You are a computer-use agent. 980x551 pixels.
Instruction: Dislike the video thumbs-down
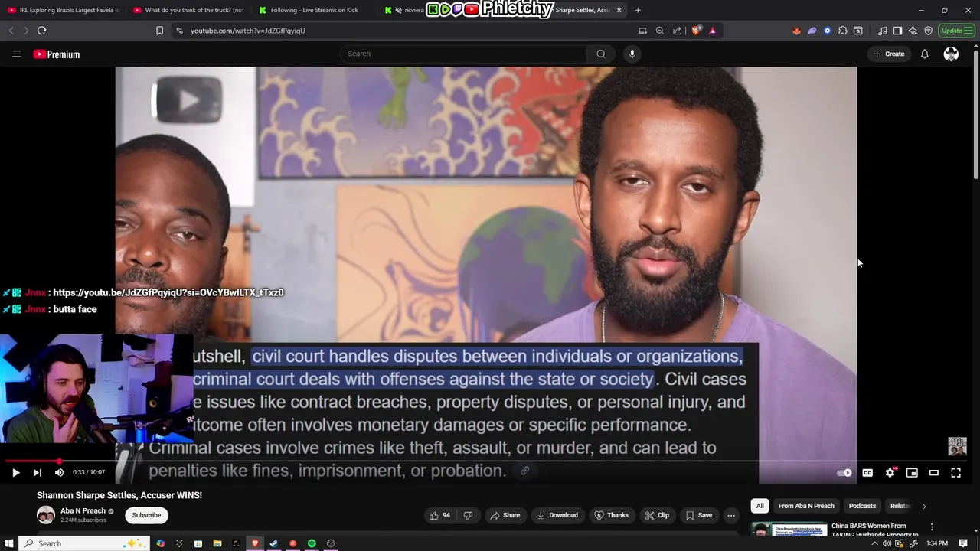tap(468, 515)
